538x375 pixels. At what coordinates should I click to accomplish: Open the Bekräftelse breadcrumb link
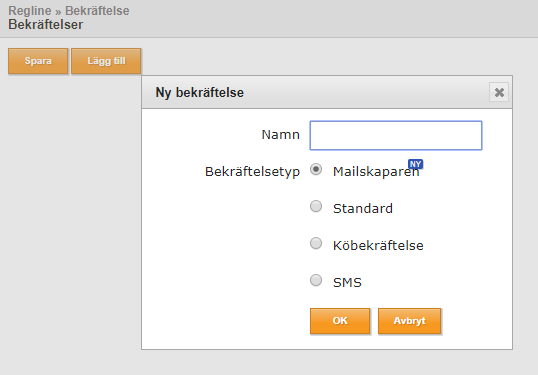[97, 11]
